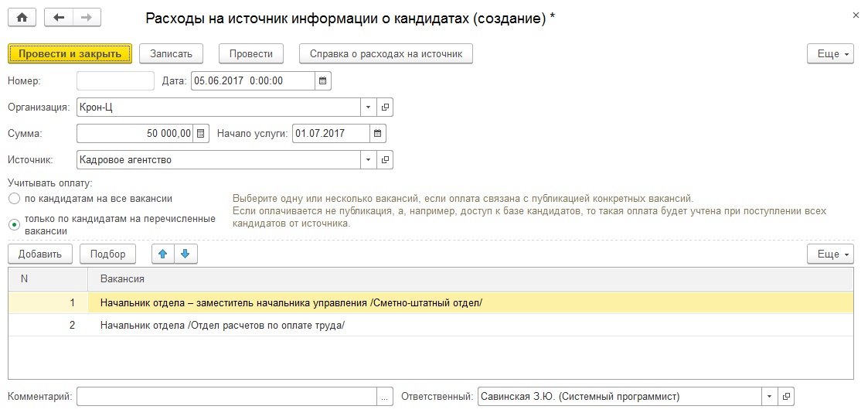Select 'по кандидатам на все вакансии' option
The height and width of the screenshot is (413, 868).
(x=14, y=199)
